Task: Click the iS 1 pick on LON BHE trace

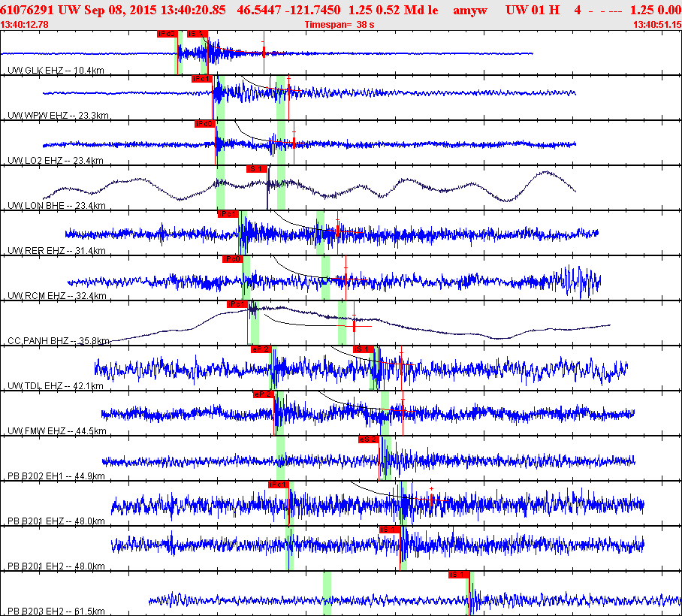Action: 257,169
